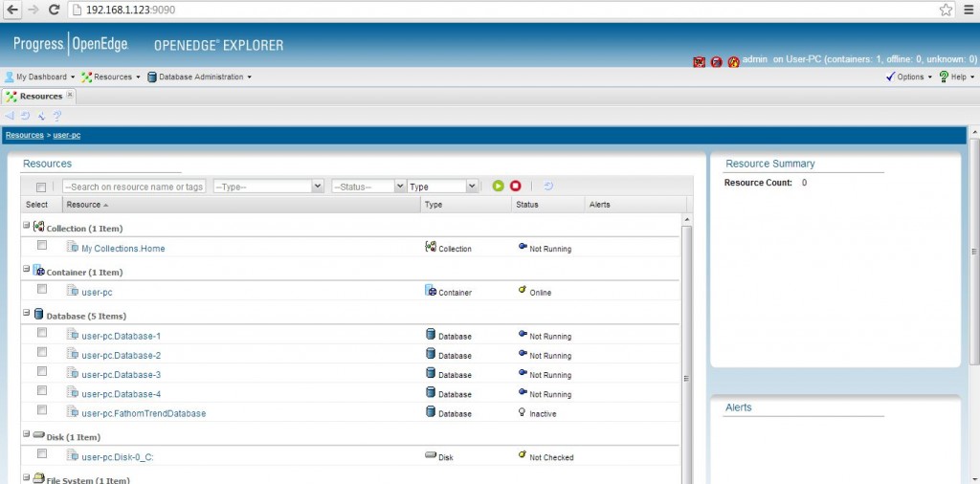Image resolution: width=980 pixels, height=484 pixels.
Task: Click the resources list scrollbar up arrow
Action: pos(687,220)
